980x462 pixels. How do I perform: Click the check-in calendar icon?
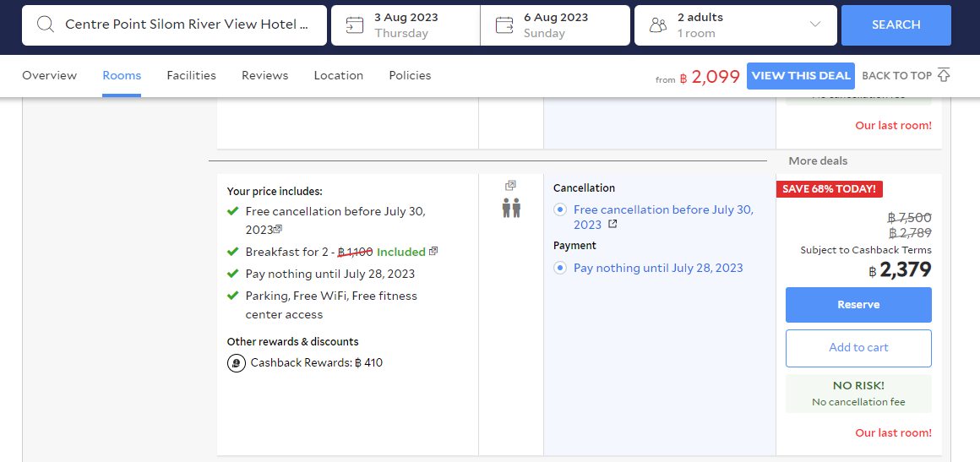(x=354, y=25)
